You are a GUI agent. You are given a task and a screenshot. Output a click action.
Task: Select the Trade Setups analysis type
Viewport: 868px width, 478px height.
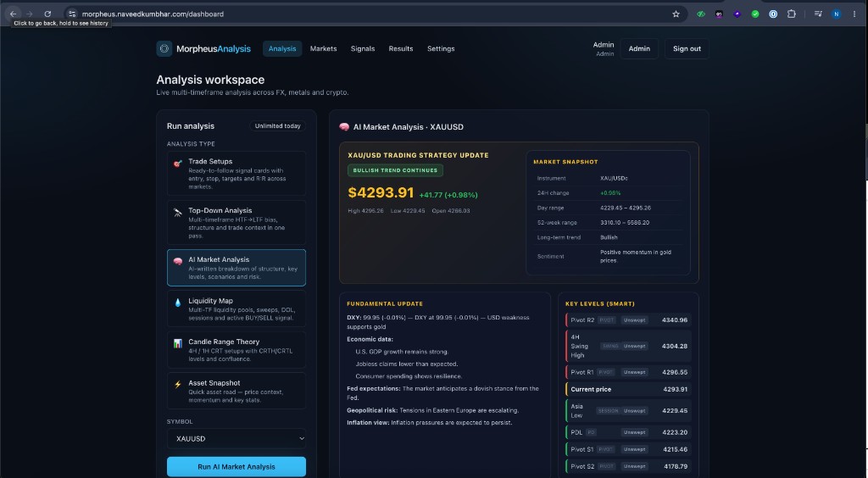[236, 173]
